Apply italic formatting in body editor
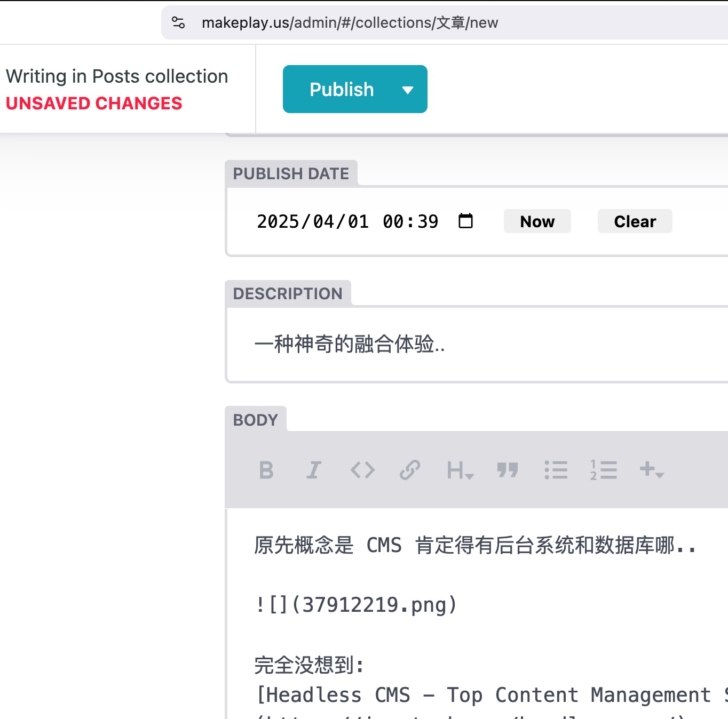This screenshot has width=728, height=719. pyautogui.click(x=314, y=470)
